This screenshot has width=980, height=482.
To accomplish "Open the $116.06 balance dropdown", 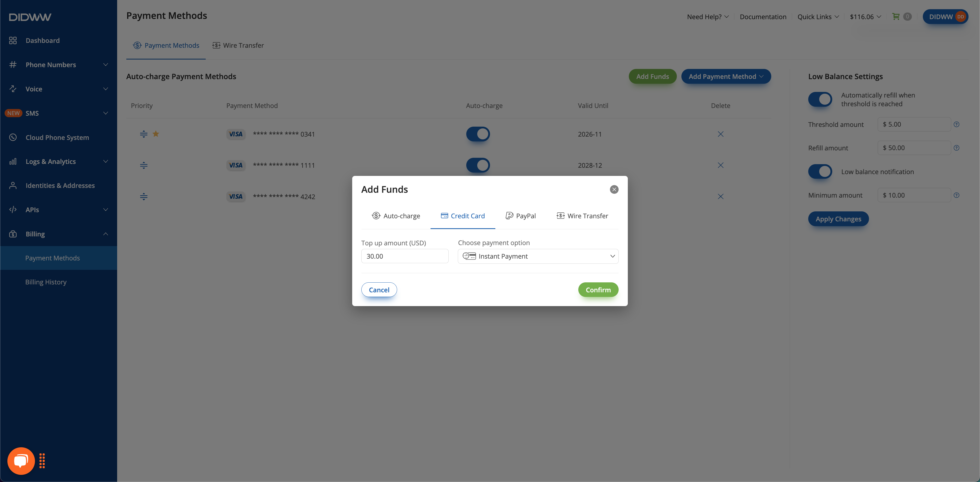I will tap(865, 17).
